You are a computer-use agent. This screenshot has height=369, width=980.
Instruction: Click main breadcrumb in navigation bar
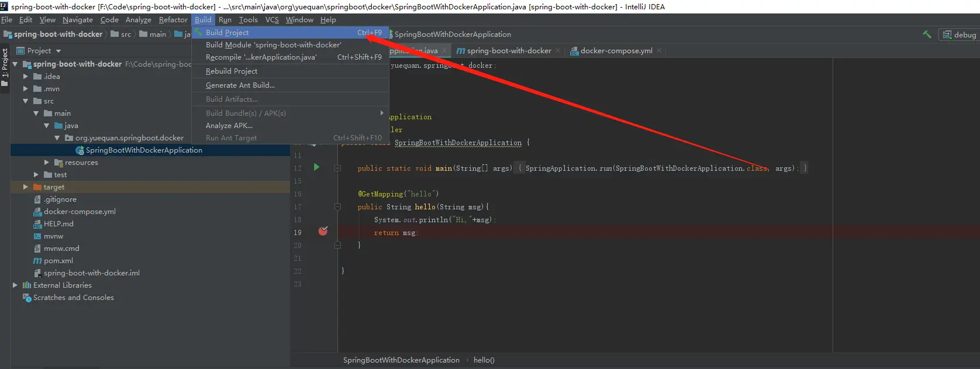[x=153, y=35]
